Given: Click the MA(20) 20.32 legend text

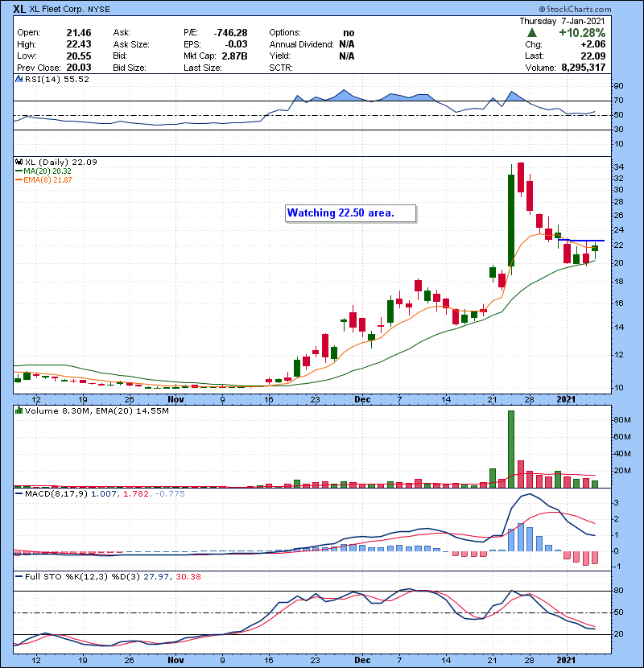Looking at the screenshot, I should 47,171.
